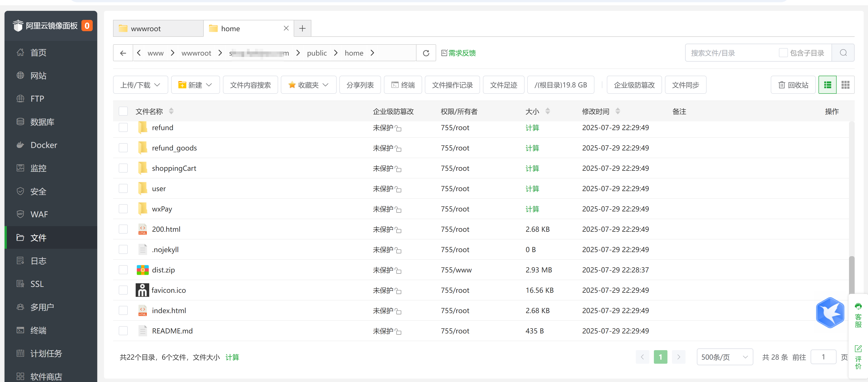This screenshot has width=868, height=382.
Task: Click the 文件同步 button
Action: [685, 85]
